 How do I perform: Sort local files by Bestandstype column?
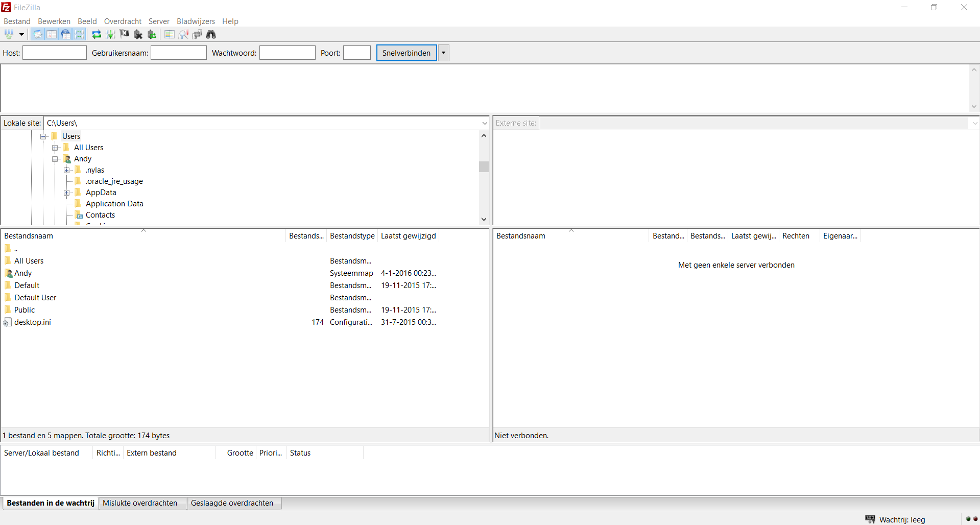click(x=352, y=235)
